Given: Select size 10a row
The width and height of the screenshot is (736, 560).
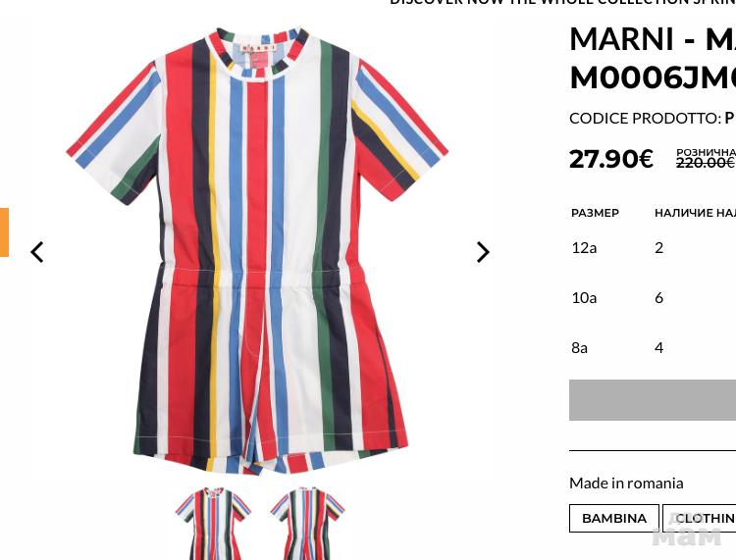Looking at the screenshot, I should pyautogui.click(x=653, y=298).
